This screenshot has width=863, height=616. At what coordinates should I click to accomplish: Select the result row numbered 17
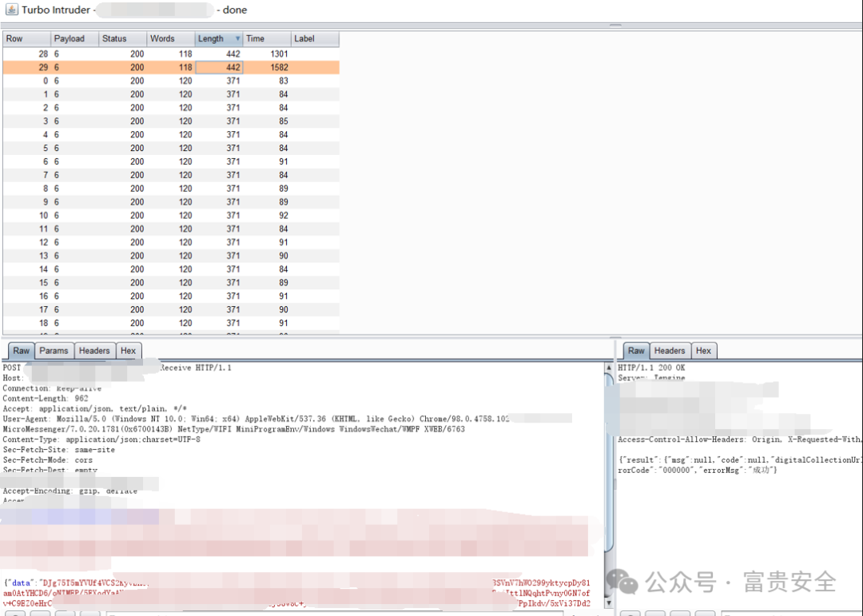coord(171,310)
